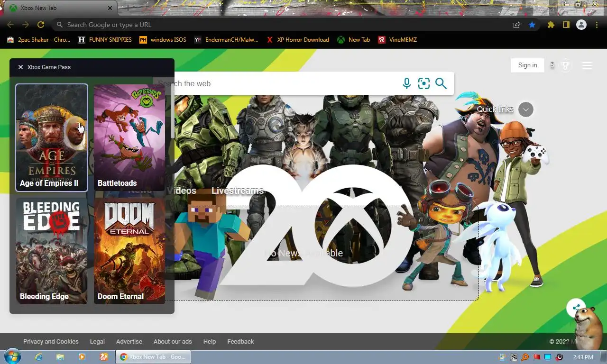Toggle the Chrome side panel icon

(x=566, y=25)
